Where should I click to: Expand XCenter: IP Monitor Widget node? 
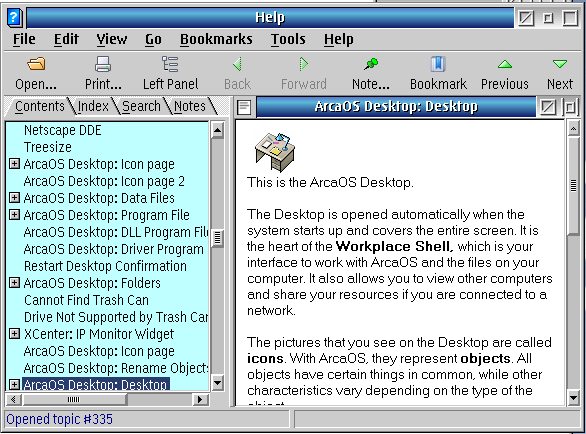(x=14, y=333)
